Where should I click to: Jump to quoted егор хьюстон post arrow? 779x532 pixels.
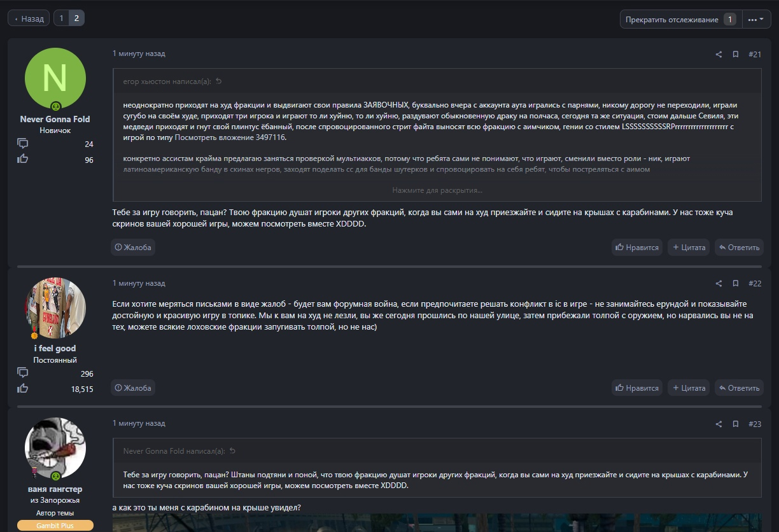(x=219, y=81)
